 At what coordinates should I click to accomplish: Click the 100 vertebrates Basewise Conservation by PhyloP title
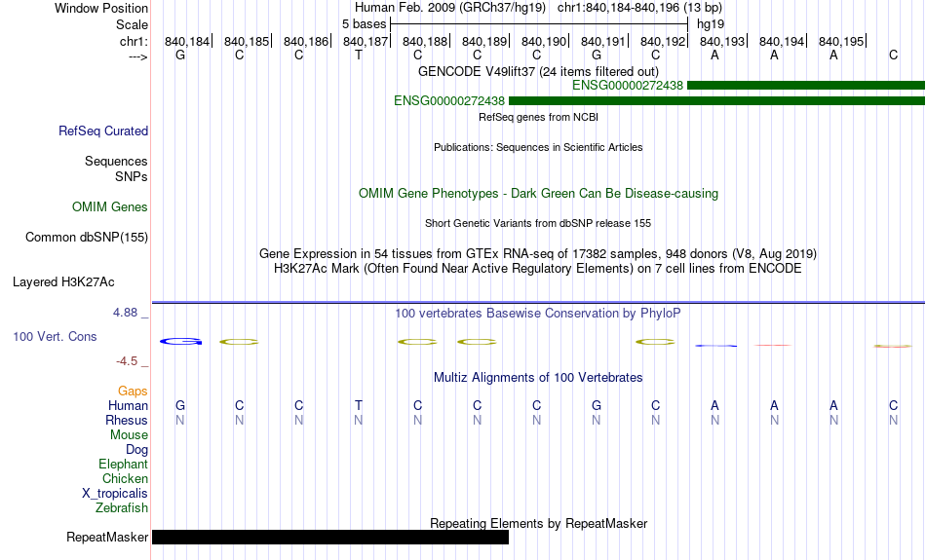(538, 314)
